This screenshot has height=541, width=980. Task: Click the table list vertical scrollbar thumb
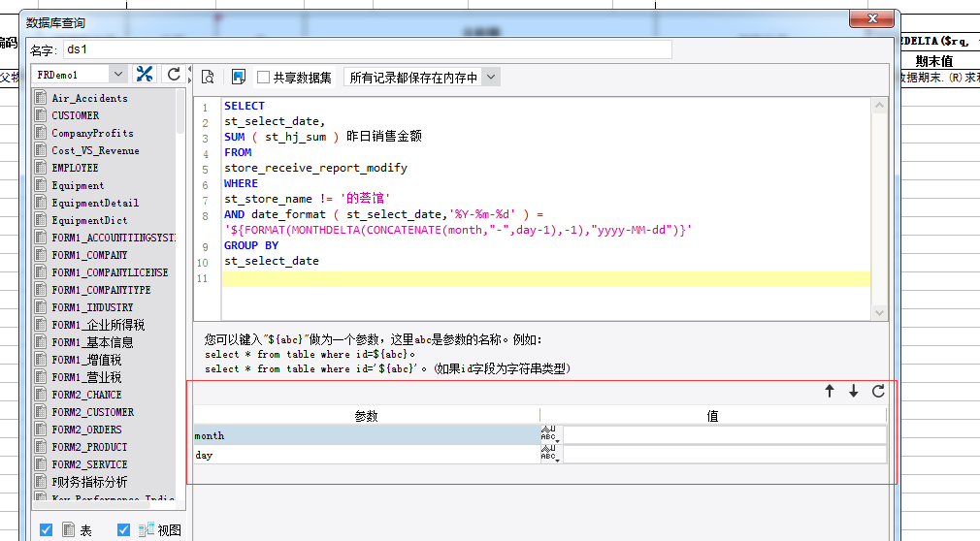pyautogui.click(x=180, y=112)
